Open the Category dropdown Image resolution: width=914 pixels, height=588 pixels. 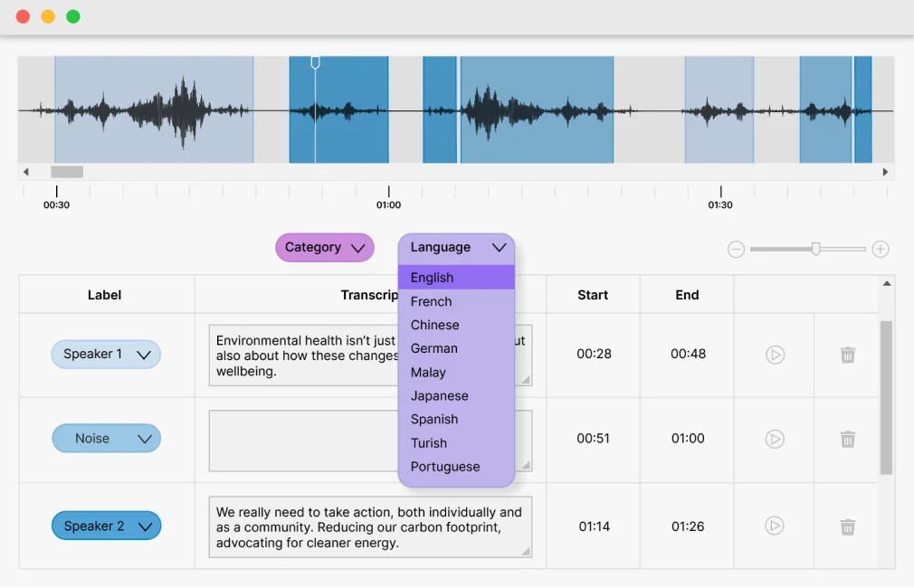tap(324, 247)
